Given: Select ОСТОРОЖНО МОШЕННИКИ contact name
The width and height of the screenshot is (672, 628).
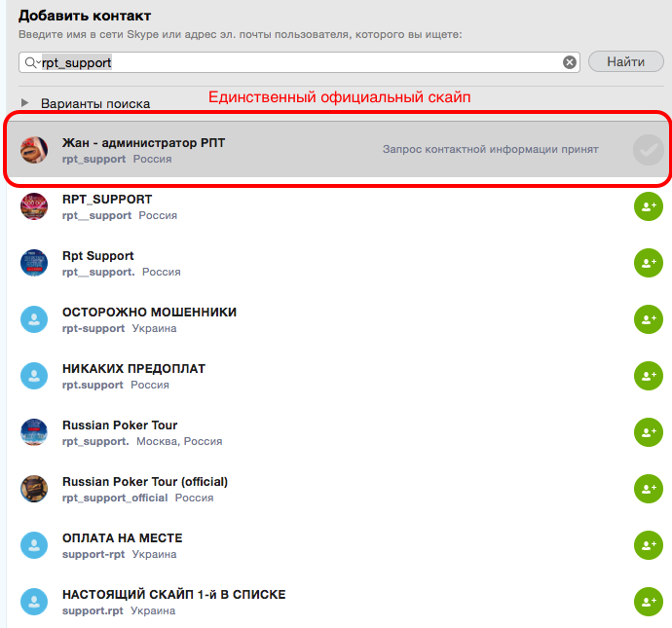Looking at the screenshot, I should pos(149,313).
